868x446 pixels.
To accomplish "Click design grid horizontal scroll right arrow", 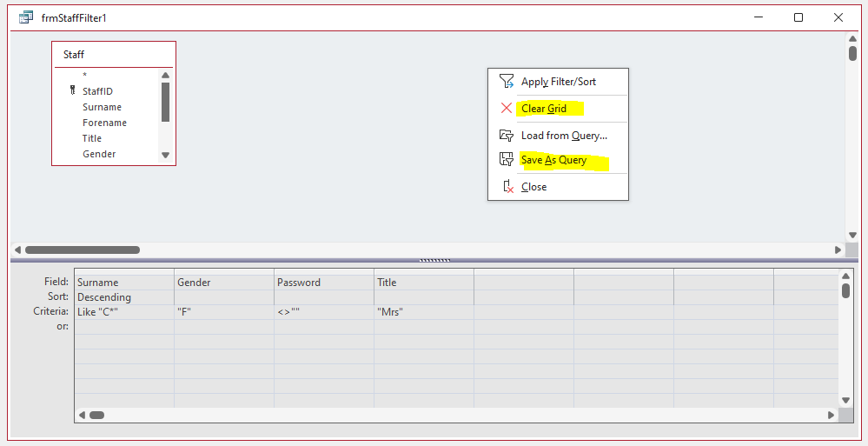I will pyautogui.click(x=831, y=415).
